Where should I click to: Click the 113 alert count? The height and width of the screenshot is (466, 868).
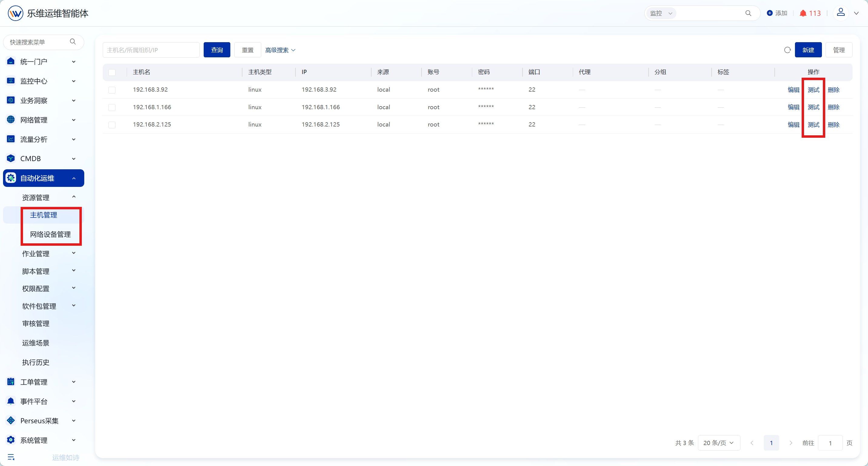click(815, 13)
